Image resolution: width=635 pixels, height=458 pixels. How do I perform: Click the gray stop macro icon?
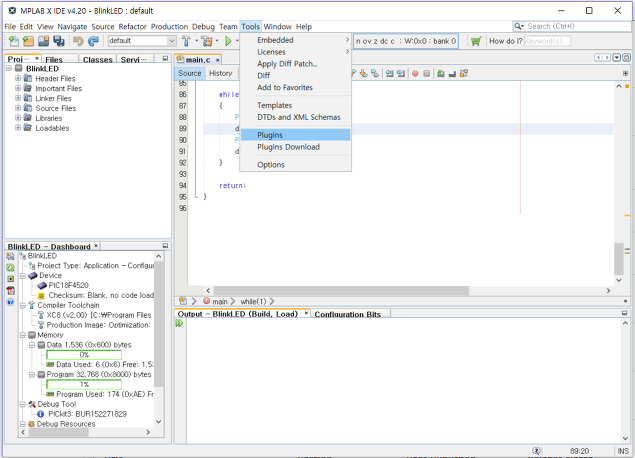click(426, 74)
